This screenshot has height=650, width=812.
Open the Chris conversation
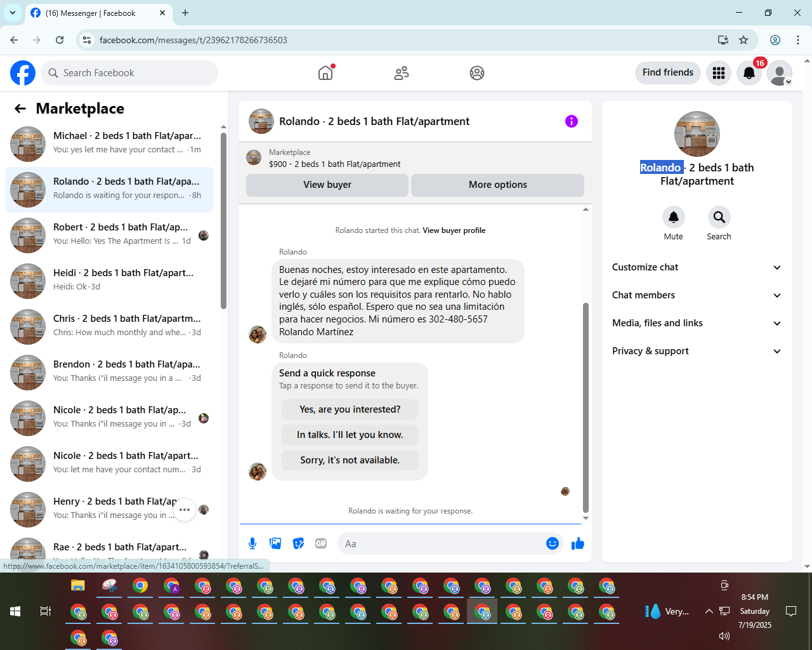(x=109, y=327)
